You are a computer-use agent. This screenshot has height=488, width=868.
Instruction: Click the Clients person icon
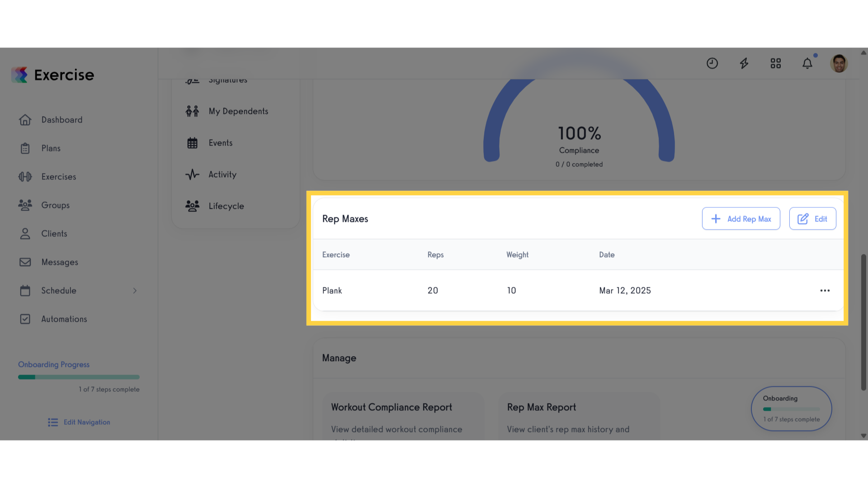coord(25,234)
